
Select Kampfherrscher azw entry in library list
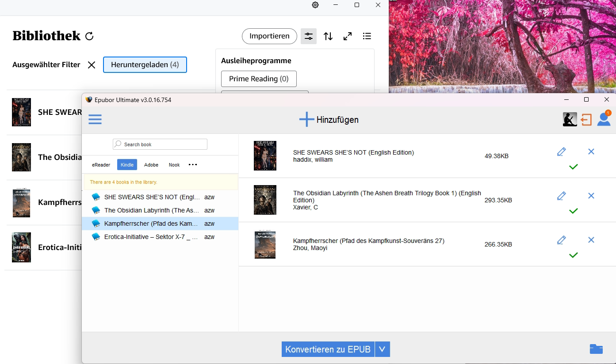click(x=160, y=224)
